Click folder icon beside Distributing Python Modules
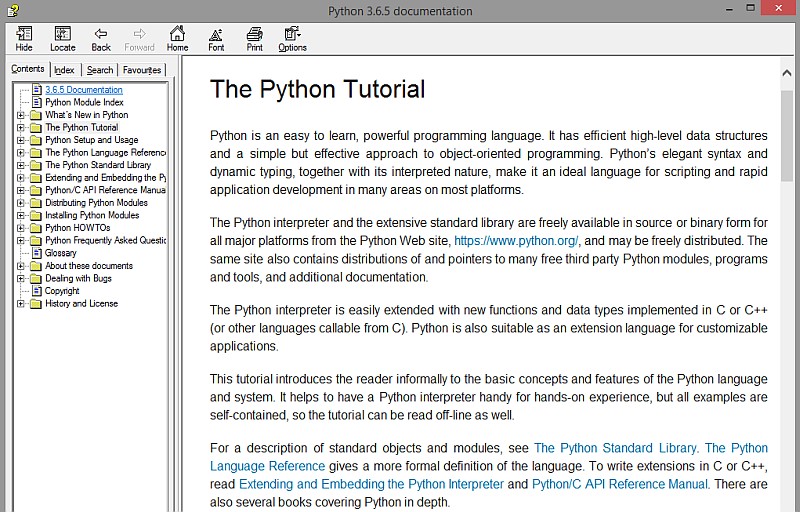 click(36, 202)
